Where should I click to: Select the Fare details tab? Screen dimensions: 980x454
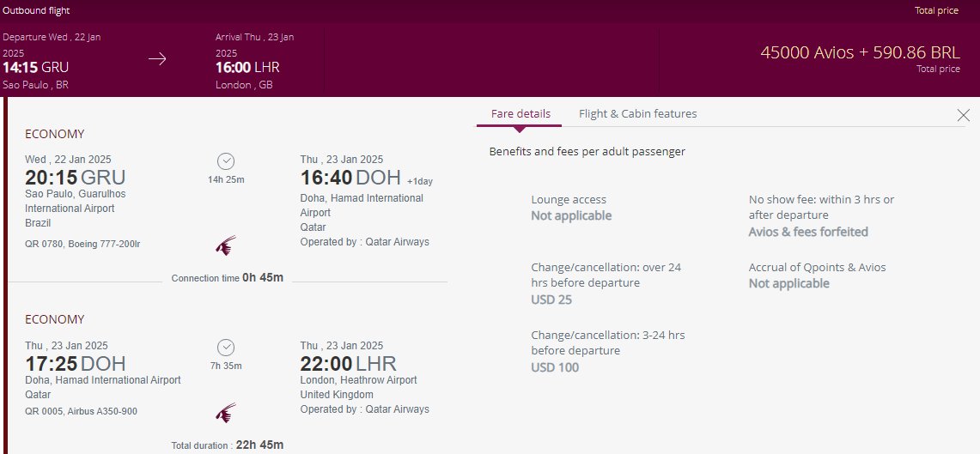(x=520, y=113)
